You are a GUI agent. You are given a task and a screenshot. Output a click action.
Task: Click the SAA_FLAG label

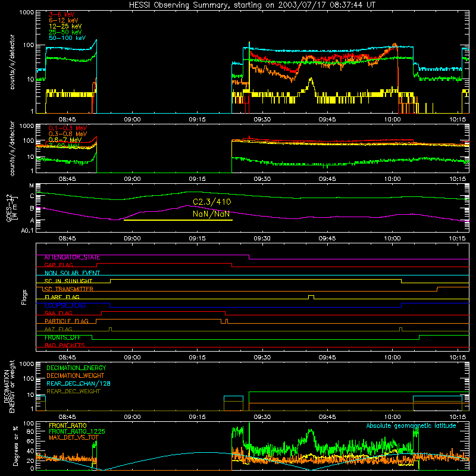[58, 313]
